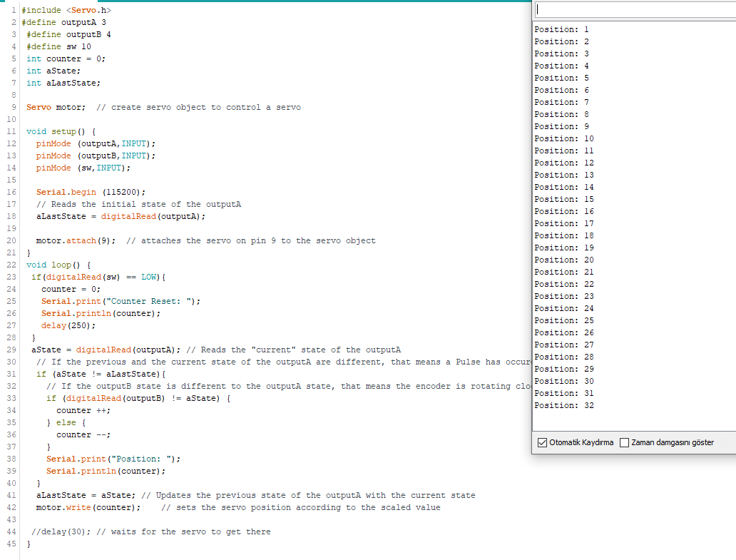This screenshot has height=560, width=736.
Task: Click 'Servo motor;' declaration on line 9
Action: pyautogui.click(x=56, y=108)
